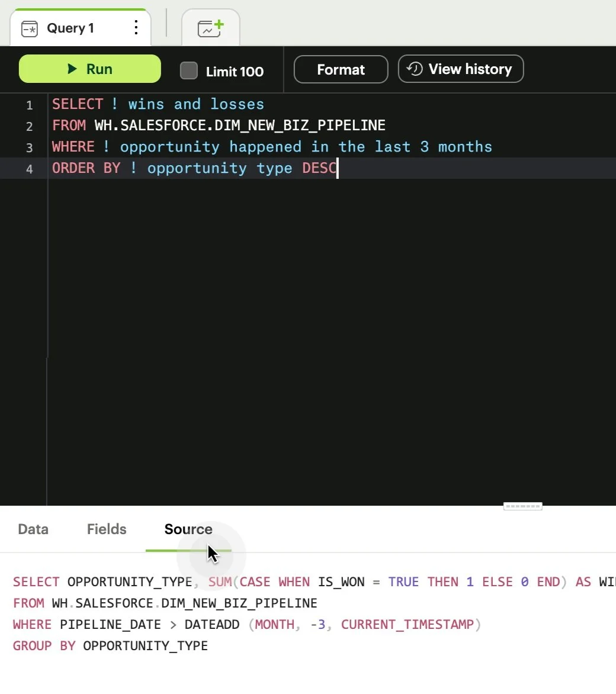
Task: Click the Query 1 tab's query icon
Action: [x=30, y=29]
